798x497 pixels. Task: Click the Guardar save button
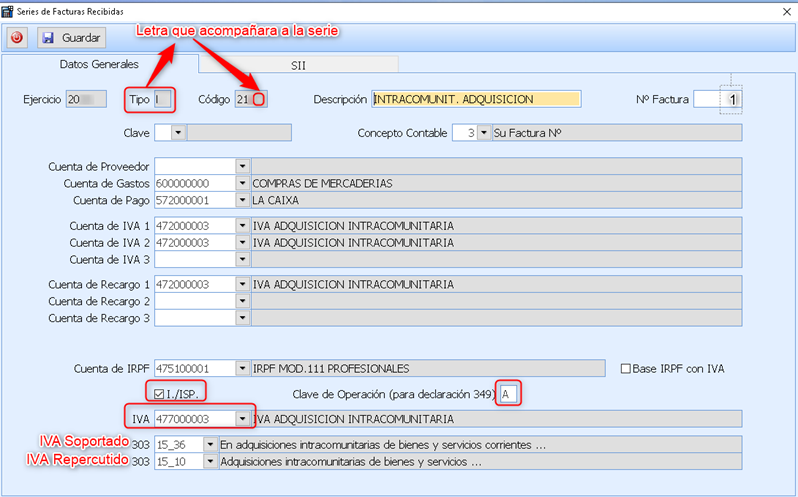(x=71, y=37)
